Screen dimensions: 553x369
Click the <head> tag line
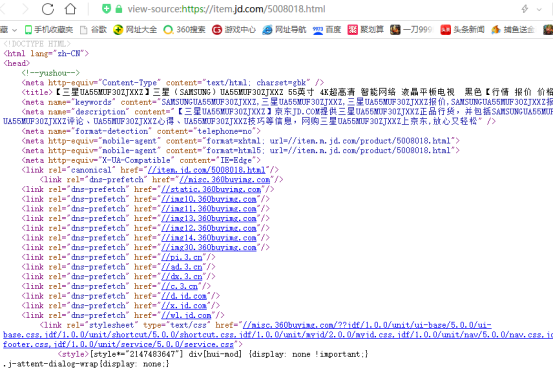tap(17, 63)
